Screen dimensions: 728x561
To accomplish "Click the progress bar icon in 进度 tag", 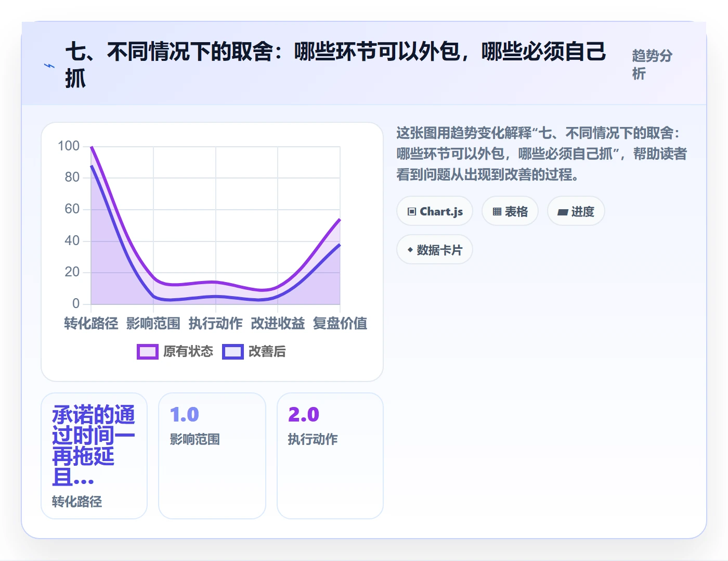I will [563, 212].
